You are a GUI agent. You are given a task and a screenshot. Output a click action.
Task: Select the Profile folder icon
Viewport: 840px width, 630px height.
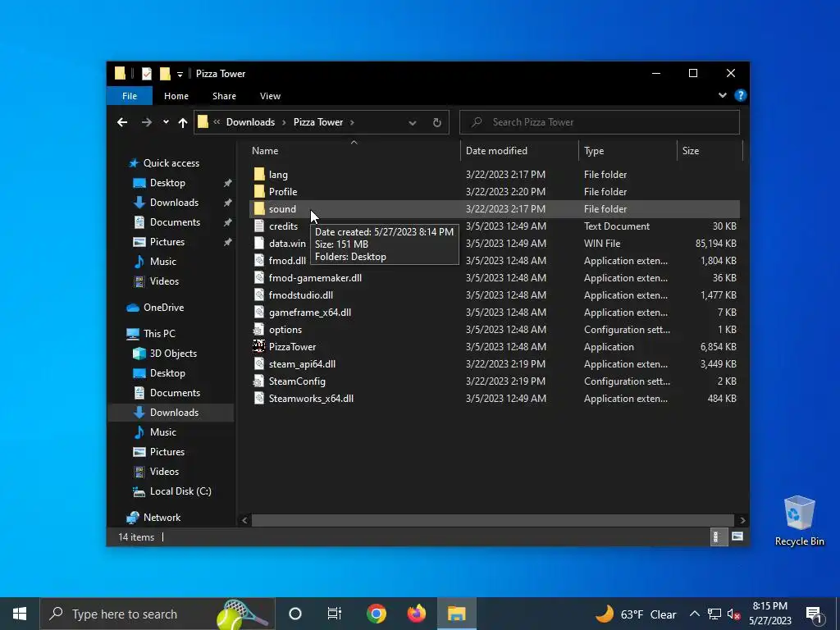coord(259,191)
